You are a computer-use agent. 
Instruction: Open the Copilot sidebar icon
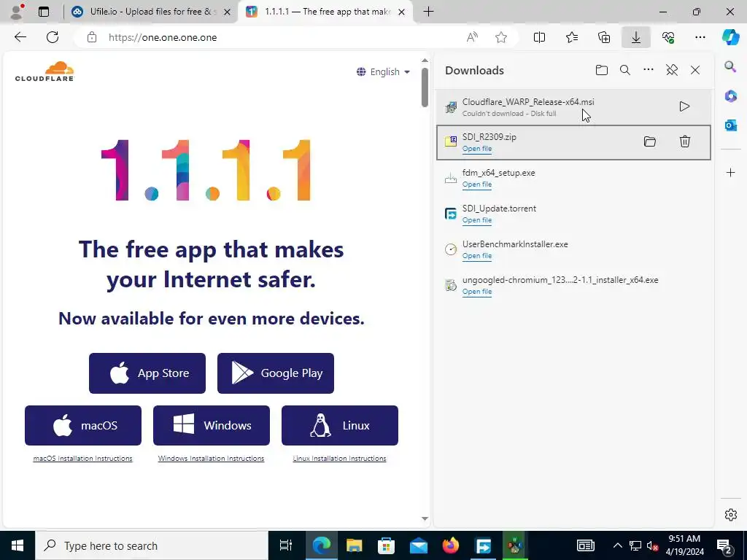pyautogui.click(x=730, y=37)
